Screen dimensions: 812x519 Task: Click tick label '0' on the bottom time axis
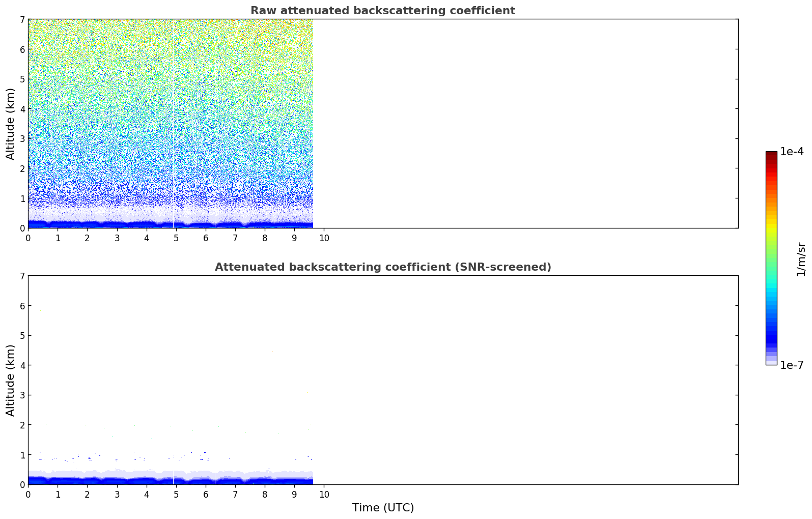point(28,495)
